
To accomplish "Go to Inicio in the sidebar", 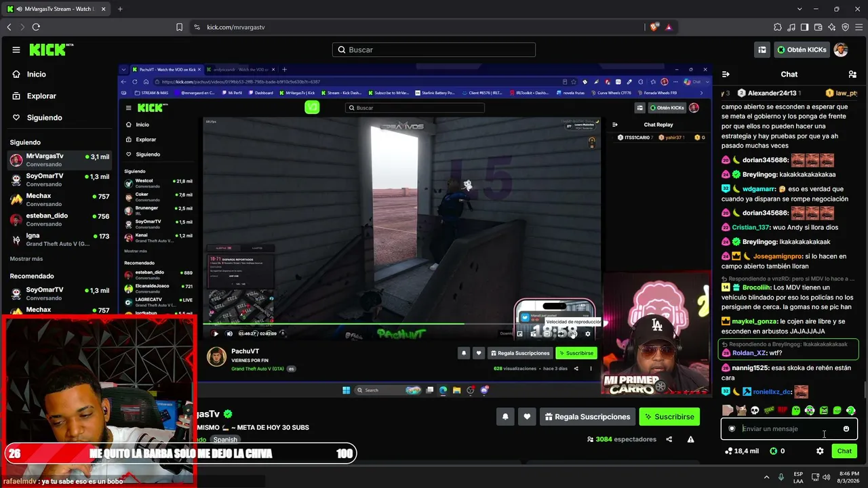I will 37,75.
